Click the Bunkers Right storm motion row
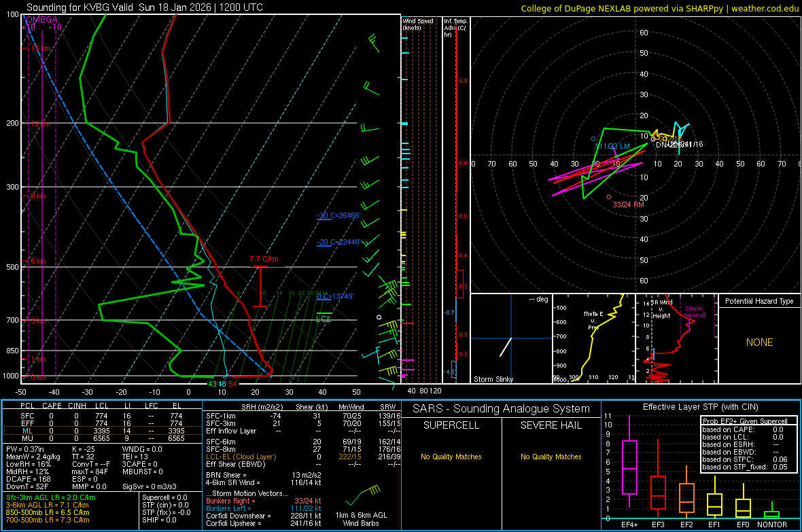The height and width of the screenshot is (532, 802). pyautogui.click(x=264, y=501)
